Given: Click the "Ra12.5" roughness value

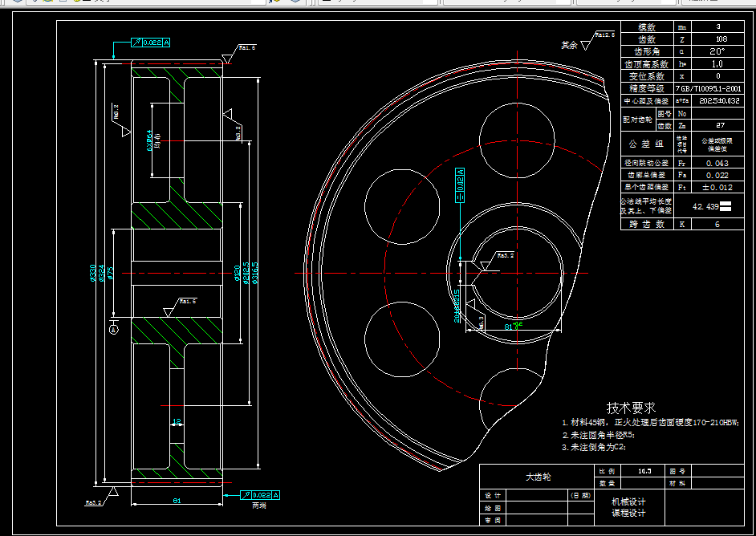Looking at the screenshot, I should point(605,35).
